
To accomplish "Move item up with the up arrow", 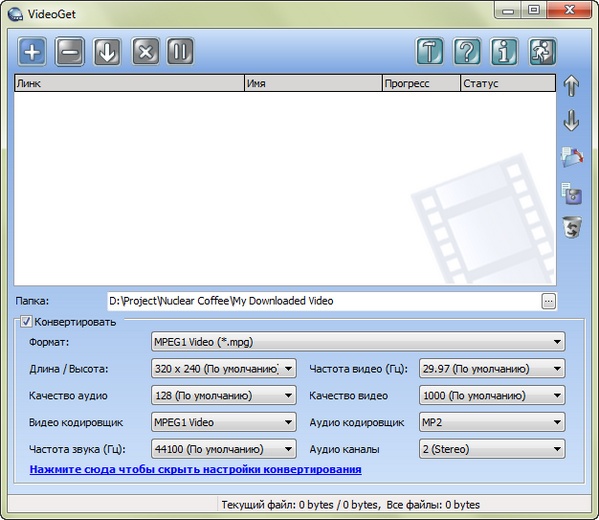I will 571,86.
